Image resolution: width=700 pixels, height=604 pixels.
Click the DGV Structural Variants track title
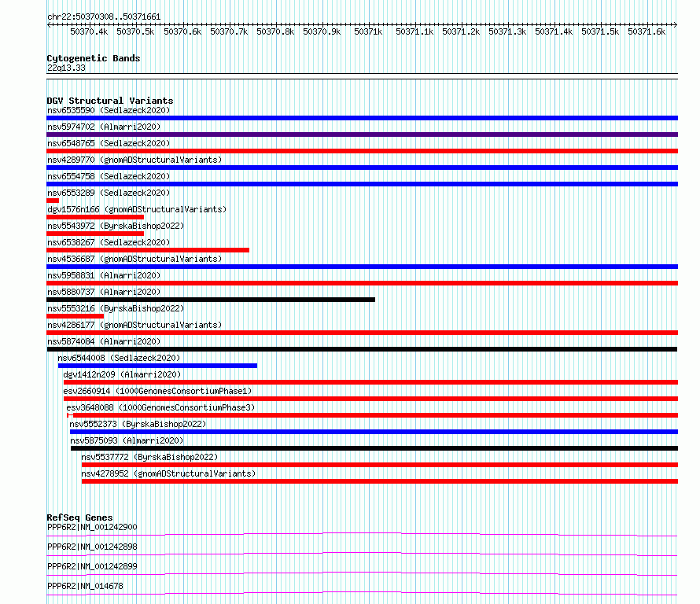coord(110,101)
